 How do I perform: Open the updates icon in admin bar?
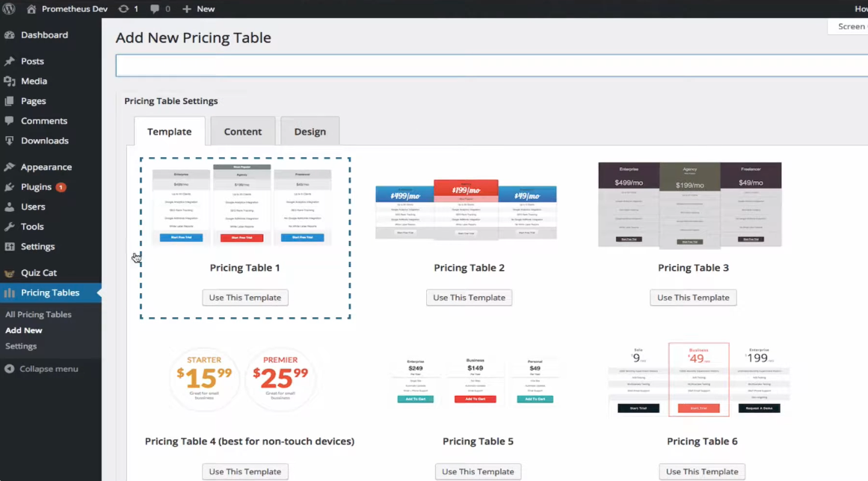123,9
